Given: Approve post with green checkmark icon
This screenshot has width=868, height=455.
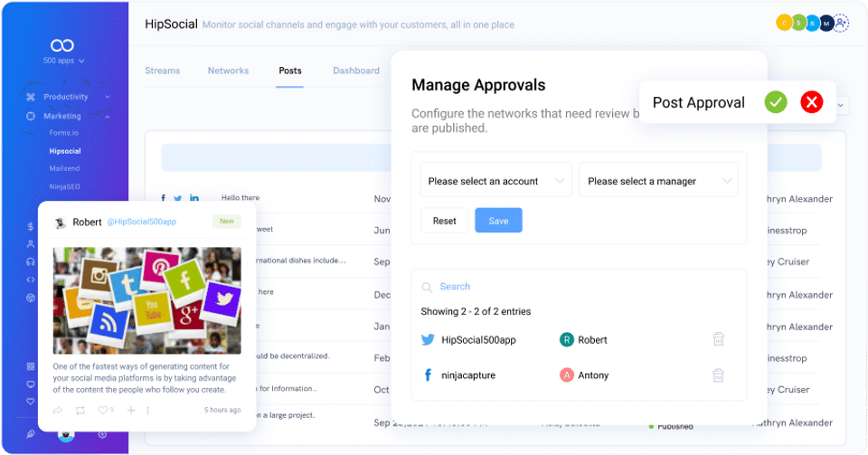Looking at the screenshot, I should 776,102.
